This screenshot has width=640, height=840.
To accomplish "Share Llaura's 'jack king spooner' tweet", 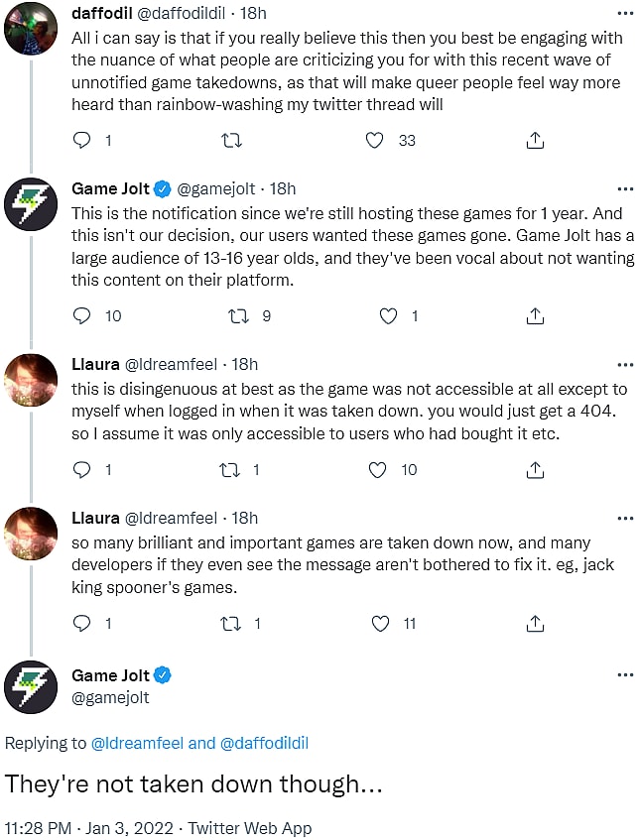I will click(x=535, y=624).
